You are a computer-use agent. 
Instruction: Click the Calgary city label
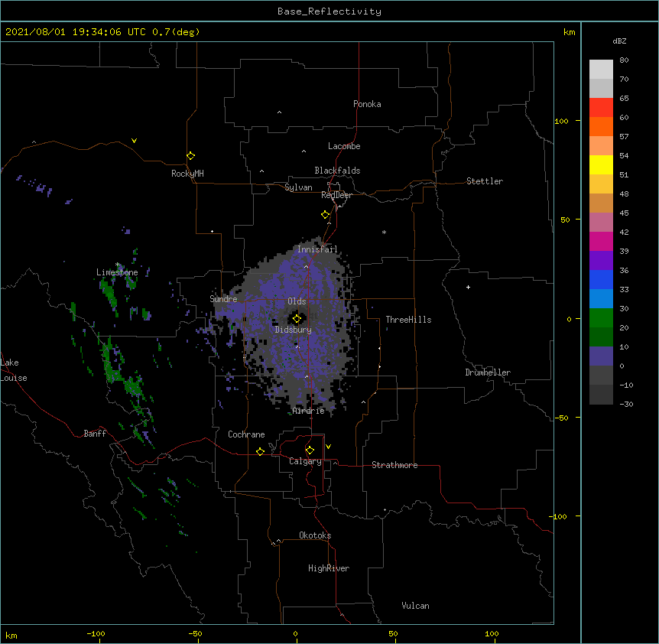coord(305,461)
